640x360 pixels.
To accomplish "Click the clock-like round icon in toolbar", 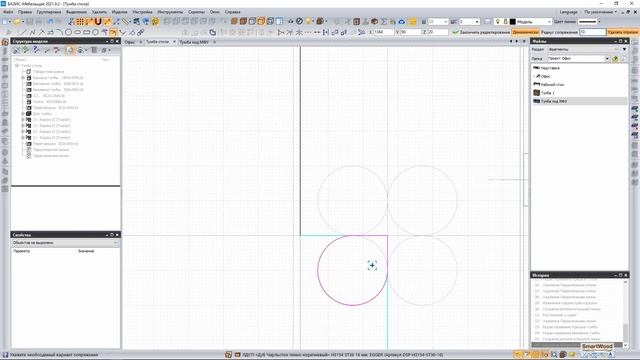I will click(x=299, y=21).
